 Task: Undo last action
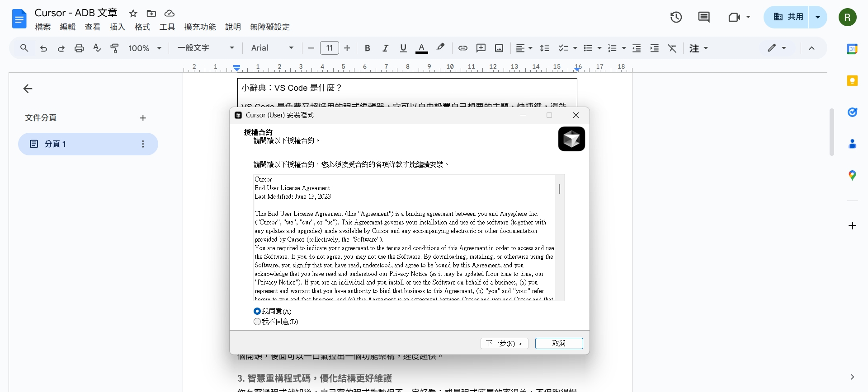click(x=43, y=48)
